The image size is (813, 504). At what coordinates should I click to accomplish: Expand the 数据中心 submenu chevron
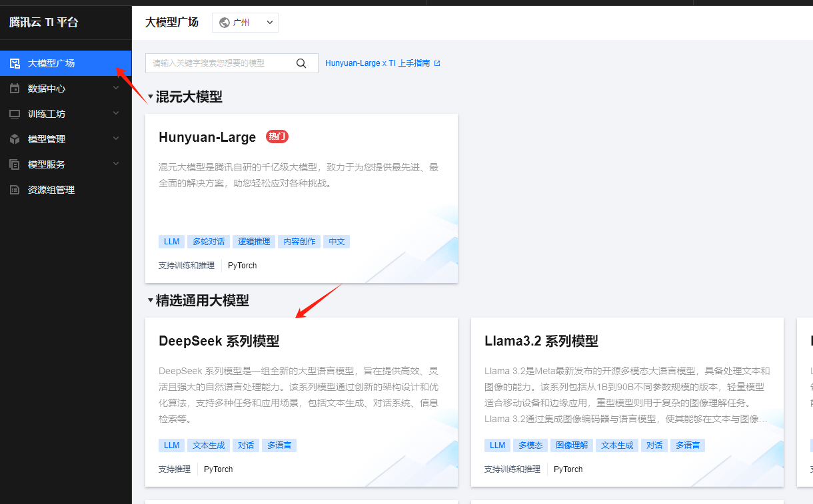(x=116, y=88)
